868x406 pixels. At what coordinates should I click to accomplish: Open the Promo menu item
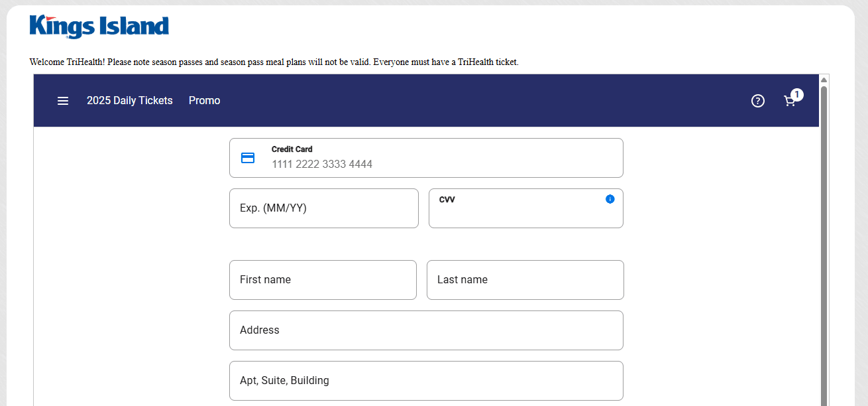(205, 101)
